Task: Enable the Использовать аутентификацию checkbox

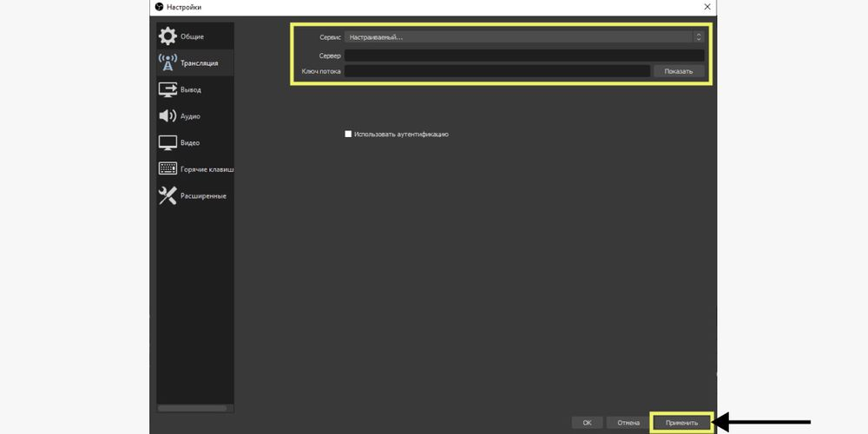Action: pos(348,134)
